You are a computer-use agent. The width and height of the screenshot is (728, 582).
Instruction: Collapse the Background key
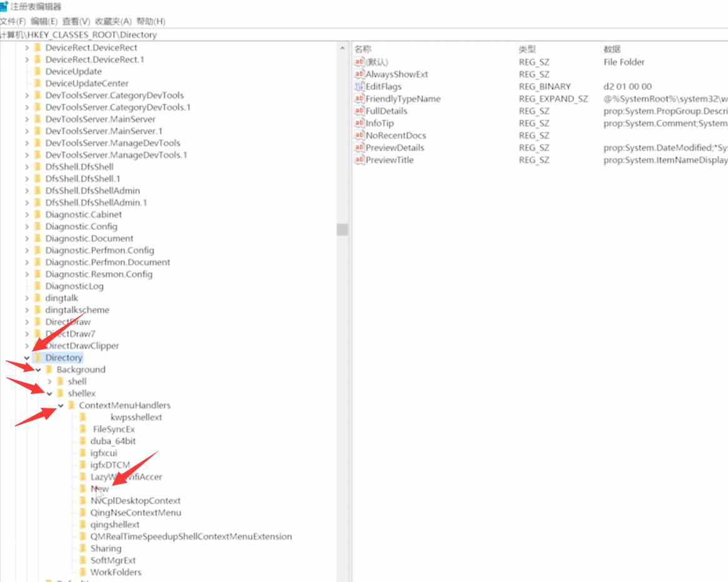tap(38, 370)
